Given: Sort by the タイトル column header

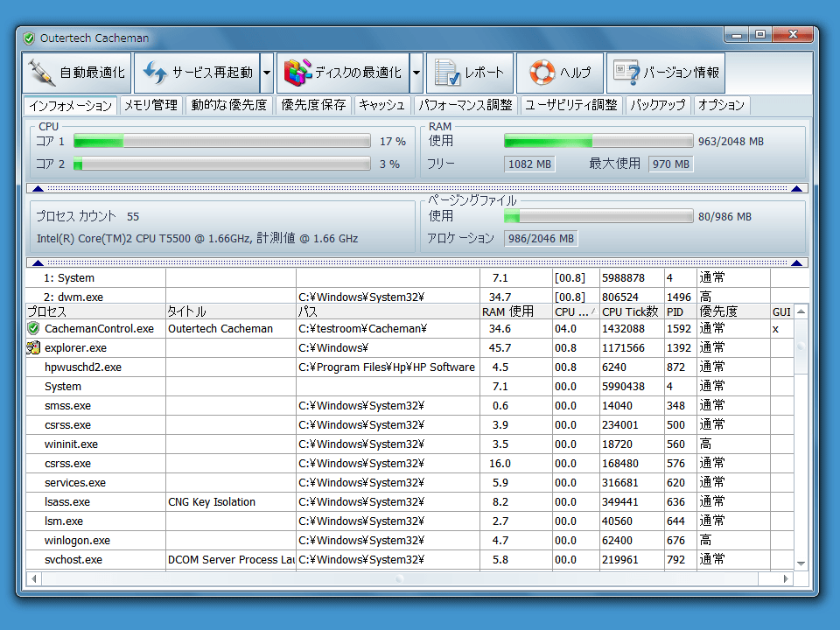Looking at the screenshot, I should coord(231,311).
